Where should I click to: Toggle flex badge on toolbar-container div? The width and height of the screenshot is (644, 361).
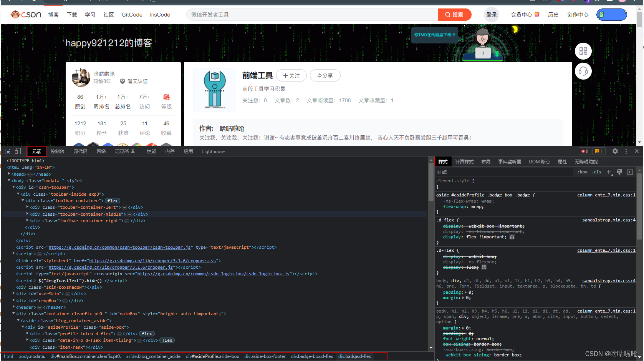coord(113,201)
